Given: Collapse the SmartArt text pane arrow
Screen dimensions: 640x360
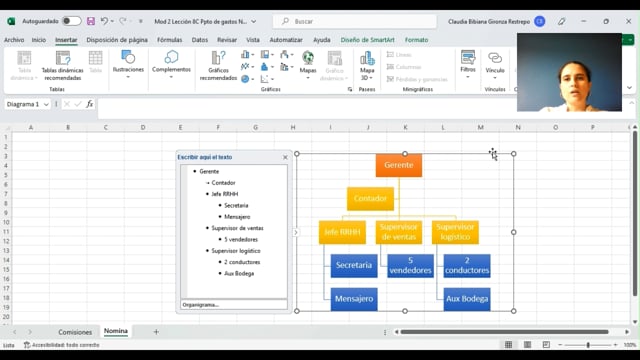Looking at the screenshot, I should click(x=296, y=232).
